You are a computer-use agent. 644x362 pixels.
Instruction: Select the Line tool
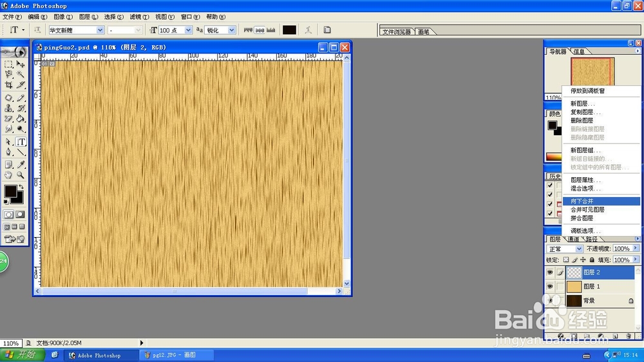tap(21, 152)
